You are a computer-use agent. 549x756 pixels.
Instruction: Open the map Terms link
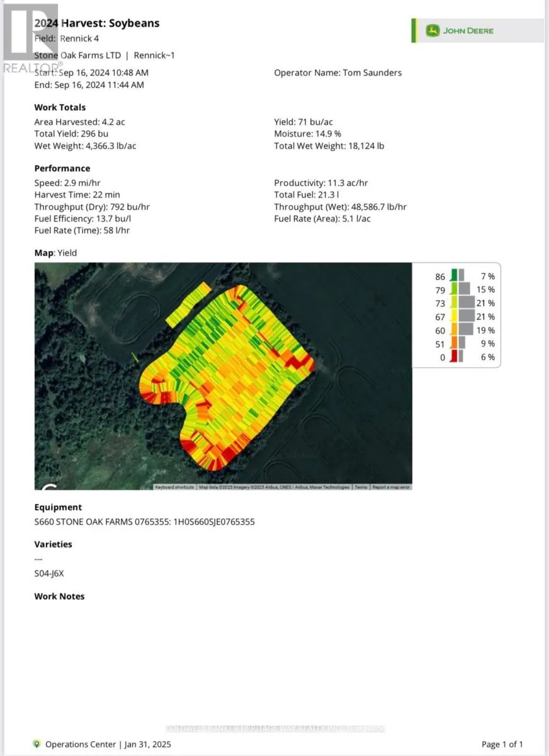pos(361,487)
